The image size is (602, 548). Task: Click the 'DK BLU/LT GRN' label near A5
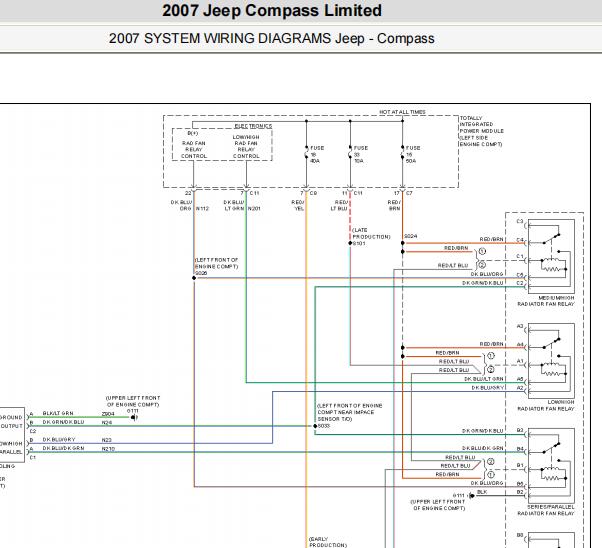(484, 379)
